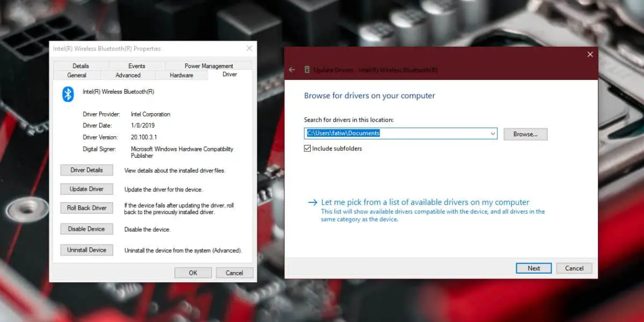Screen dimensions: 644x322
Task: Cancel the Bluetooth Properties dialog
Action: [x=234, y=273]
